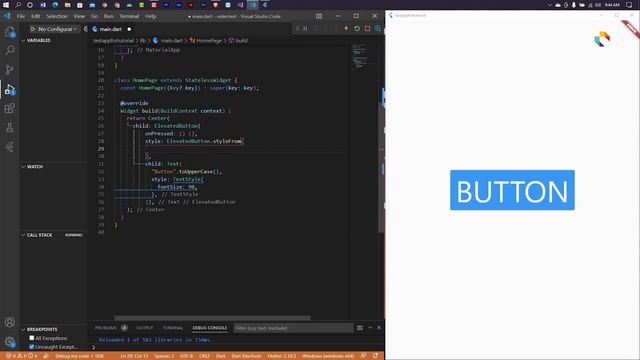This screenshot has height=360, width=640.
Task: Open the Explorer view in activity bar
Action: coord(10,31)
